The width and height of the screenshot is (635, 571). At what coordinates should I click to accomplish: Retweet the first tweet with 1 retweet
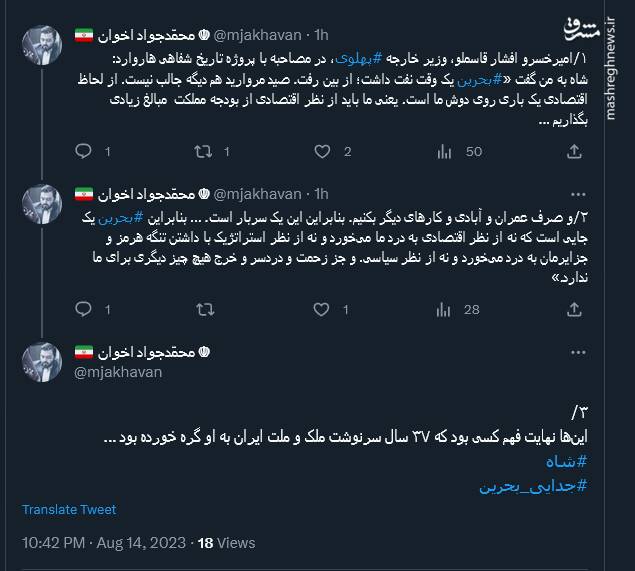[x=203, y=152]
